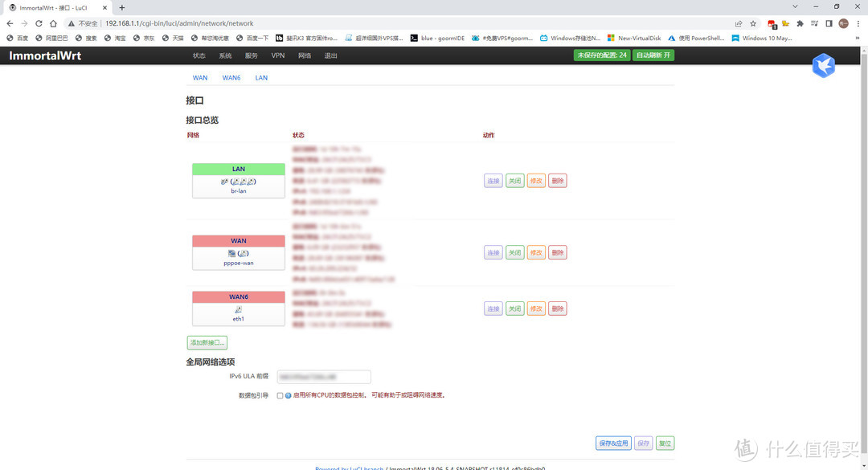
Task: Open the 网络 dropdown menu
Action: point(305,55)
